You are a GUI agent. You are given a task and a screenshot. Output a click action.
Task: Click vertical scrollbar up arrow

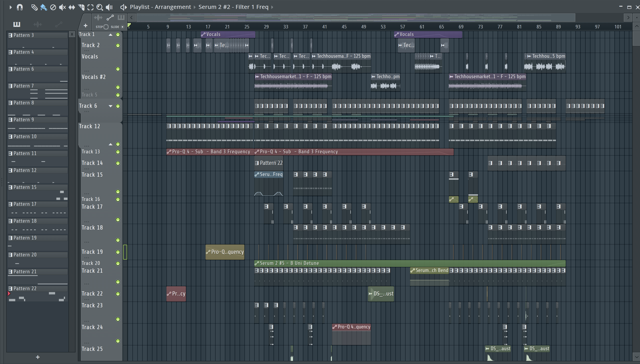pos(636,26)
